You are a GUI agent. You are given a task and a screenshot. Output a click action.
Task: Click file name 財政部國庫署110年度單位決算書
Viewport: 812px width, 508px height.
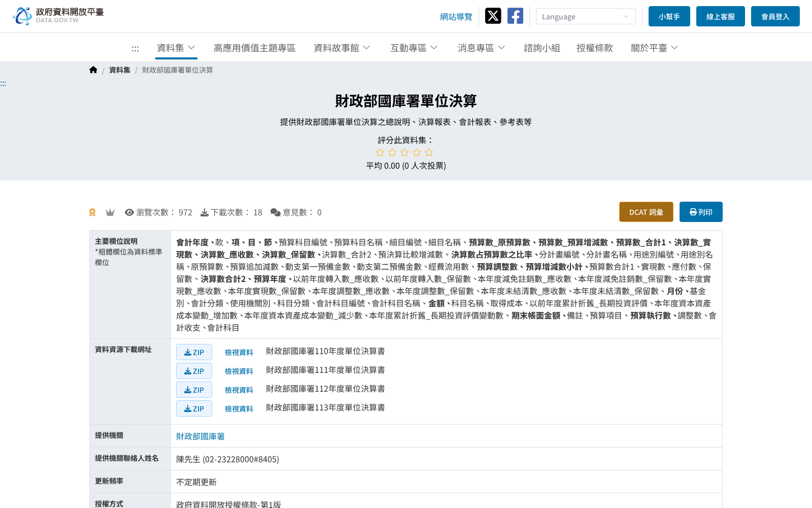(x=325, y=351)
